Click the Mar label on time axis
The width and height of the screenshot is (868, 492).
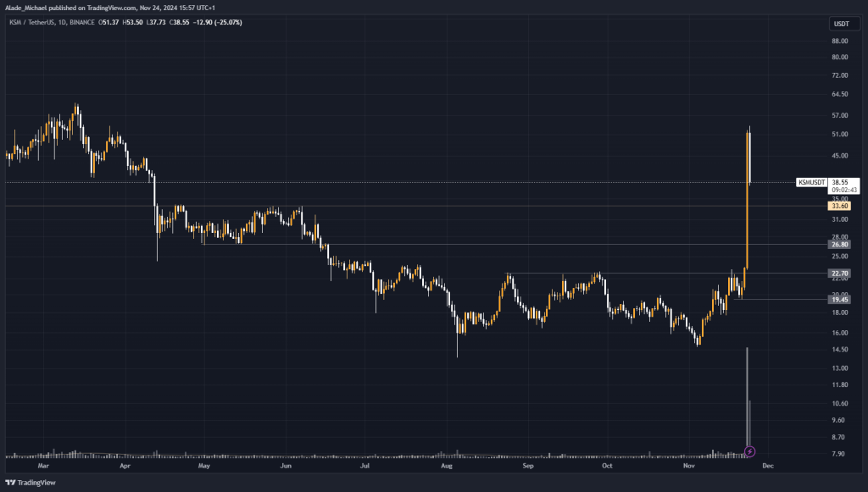[44, 466]
